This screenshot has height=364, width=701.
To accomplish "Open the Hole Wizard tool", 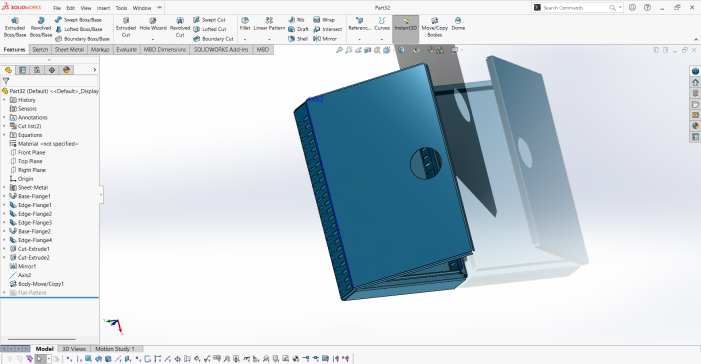I will (153, 24).
